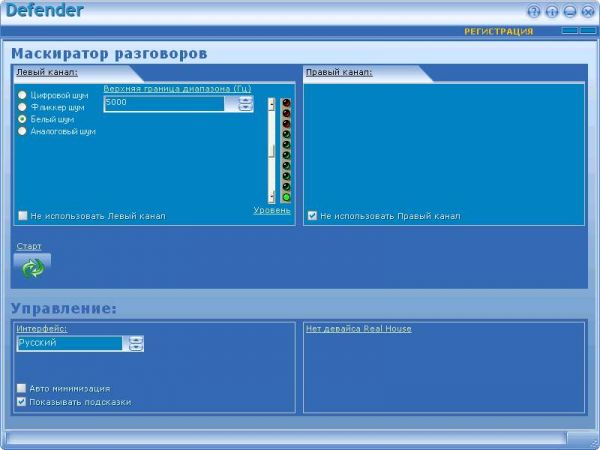
Task: Click the Интерфейс label
Action: (42, 328)
